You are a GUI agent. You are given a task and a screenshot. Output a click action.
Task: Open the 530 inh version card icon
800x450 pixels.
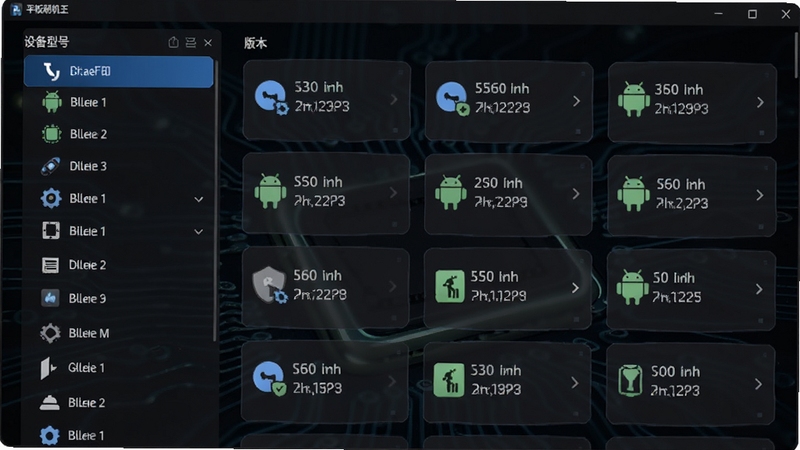tap(271, 97)
